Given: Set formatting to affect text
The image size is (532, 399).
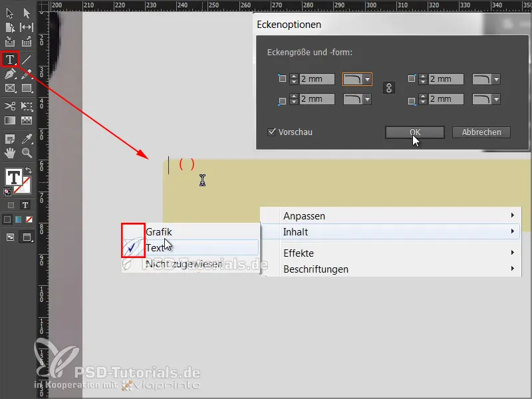Looking at the screenshot, I should [25, 205].
